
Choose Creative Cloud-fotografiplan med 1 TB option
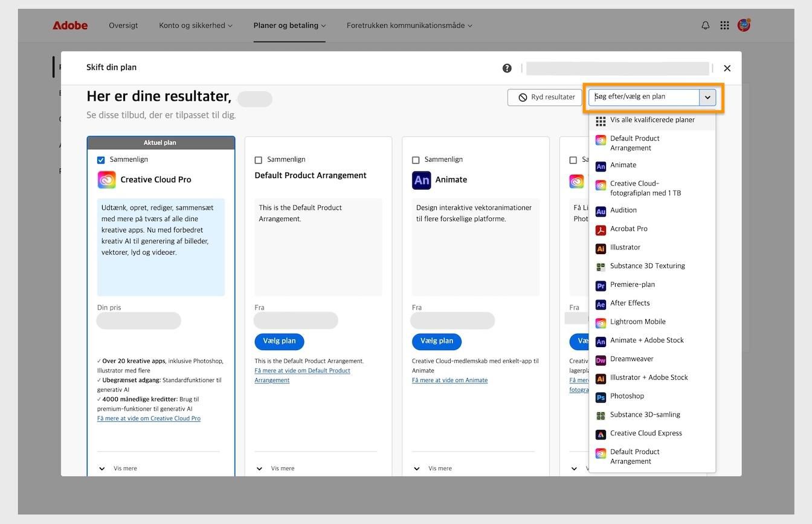[652, 188]
